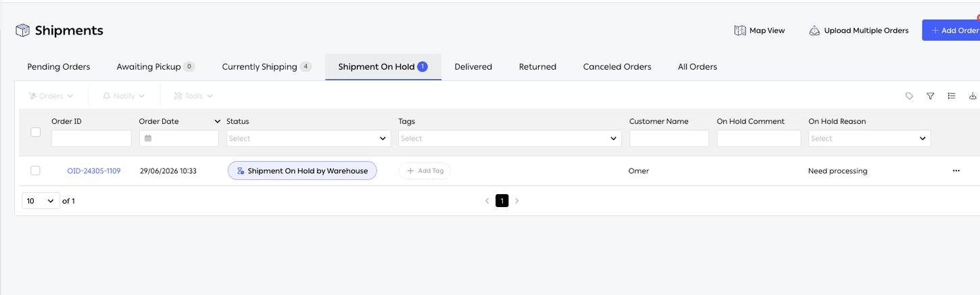
Task: Click the calendar icon in Order Date filter
Action: tap(148, 138)
